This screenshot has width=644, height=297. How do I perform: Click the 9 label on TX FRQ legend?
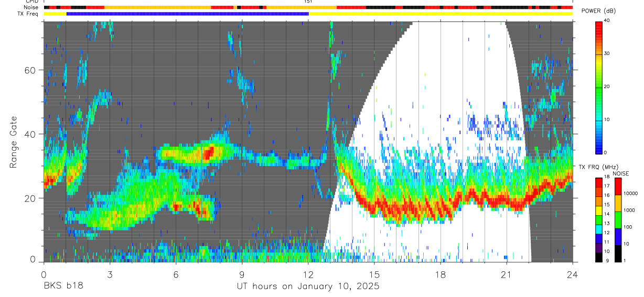606,261
